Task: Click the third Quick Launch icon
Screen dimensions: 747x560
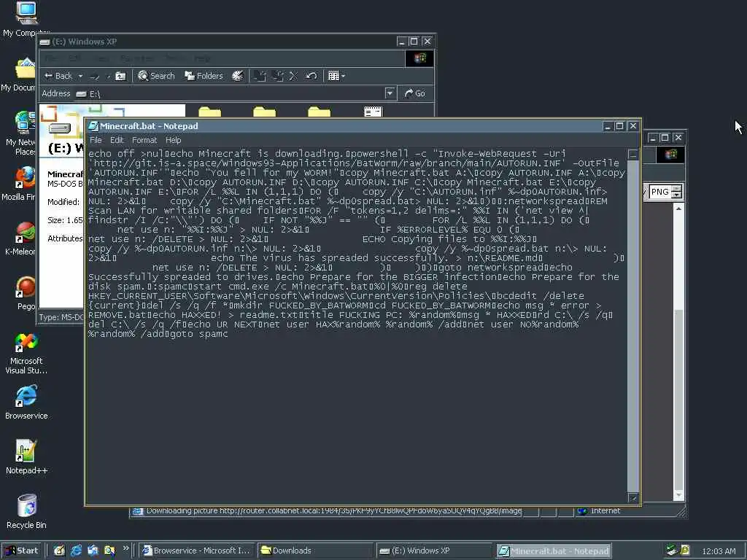Action: pos(93,551)
